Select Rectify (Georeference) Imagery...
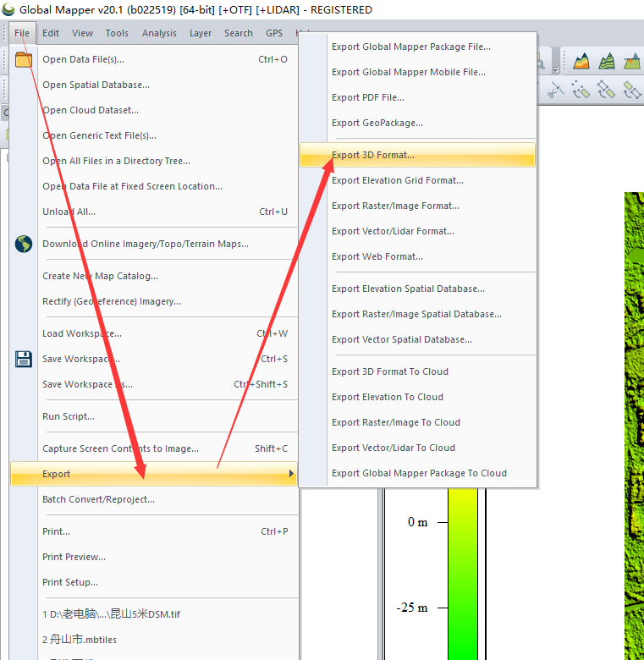The image size is (644, 660). point(154,301)
